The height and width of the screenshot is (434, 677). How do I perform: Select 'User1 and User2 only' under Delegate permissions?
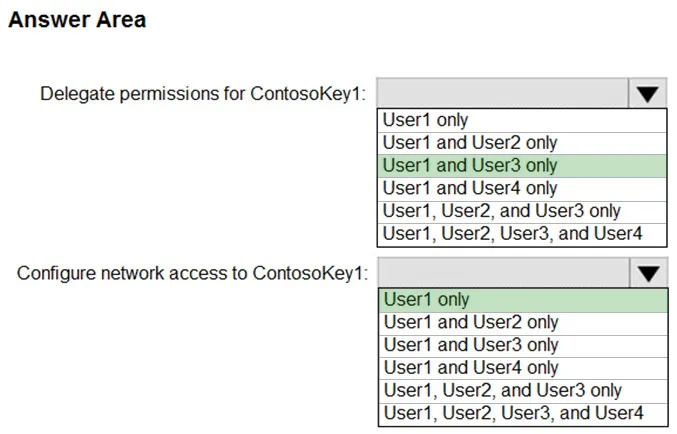522,143
